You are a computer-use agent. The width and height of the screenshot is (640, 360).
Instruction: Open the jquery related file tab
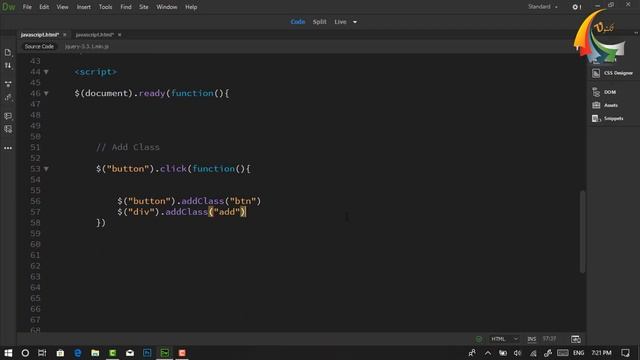pos(87,47)
